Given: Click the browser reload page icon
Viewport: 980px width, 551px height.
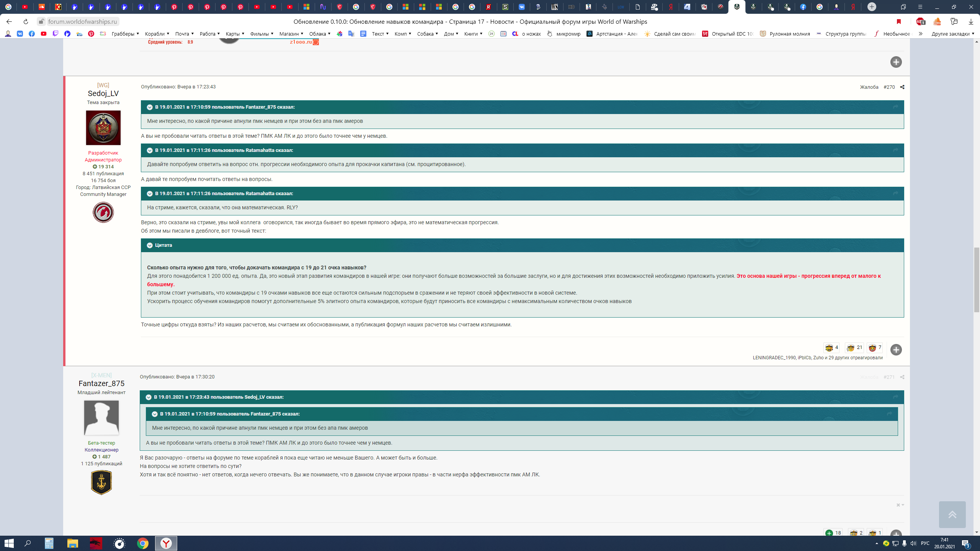Looking at the screenshot, I should pyautogui.click(x=26, y=21).
